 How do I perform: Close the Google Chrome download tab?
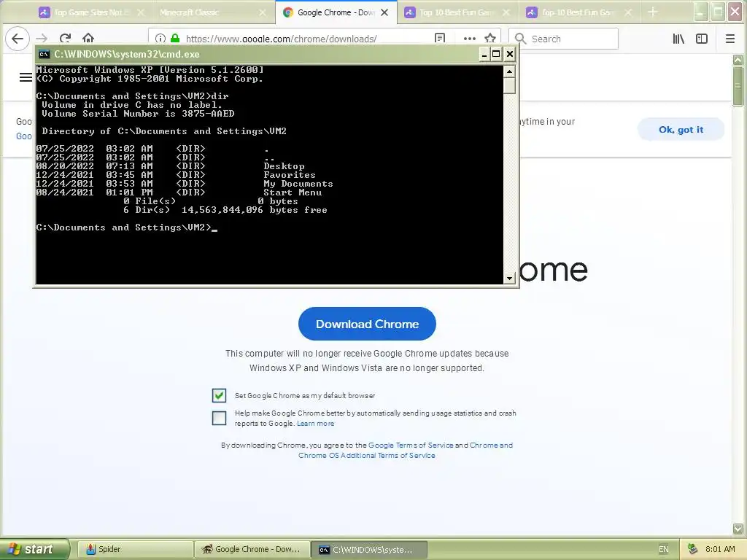tap(384, 13)
